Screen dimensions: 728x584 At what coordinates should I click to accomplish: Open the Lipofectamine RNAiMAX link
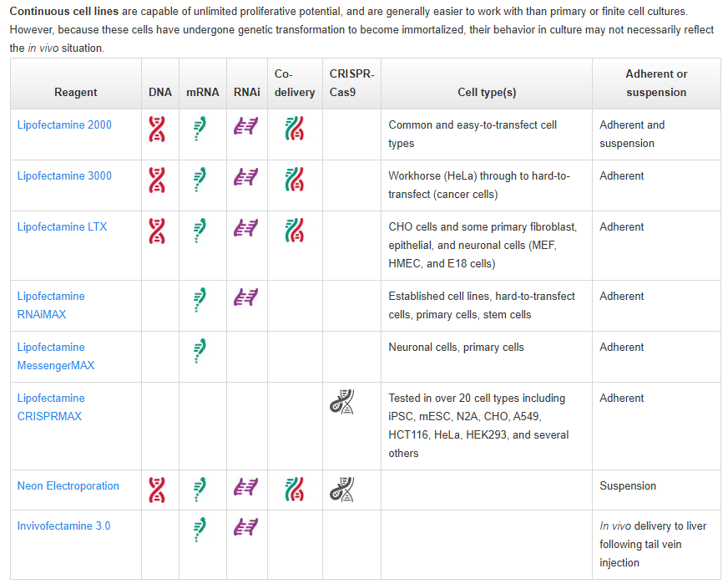tap(51, 305)
